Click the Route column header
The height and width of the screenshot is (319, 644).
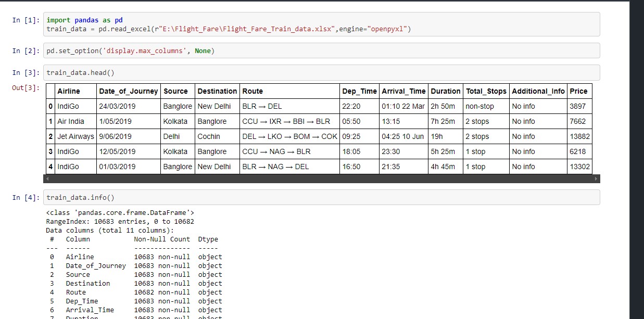click(290, 91)
